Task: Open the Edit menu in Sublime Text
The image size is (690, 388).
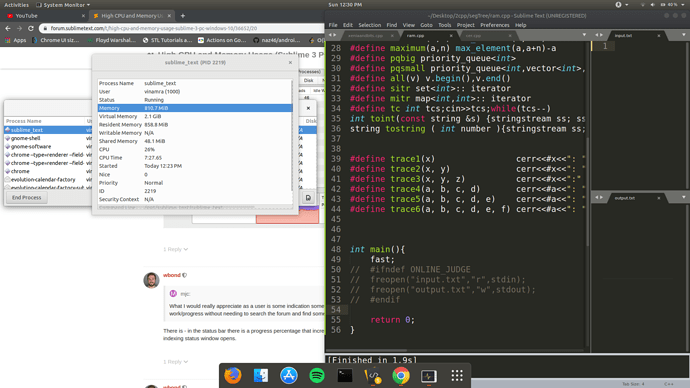Action: [348, 25]
